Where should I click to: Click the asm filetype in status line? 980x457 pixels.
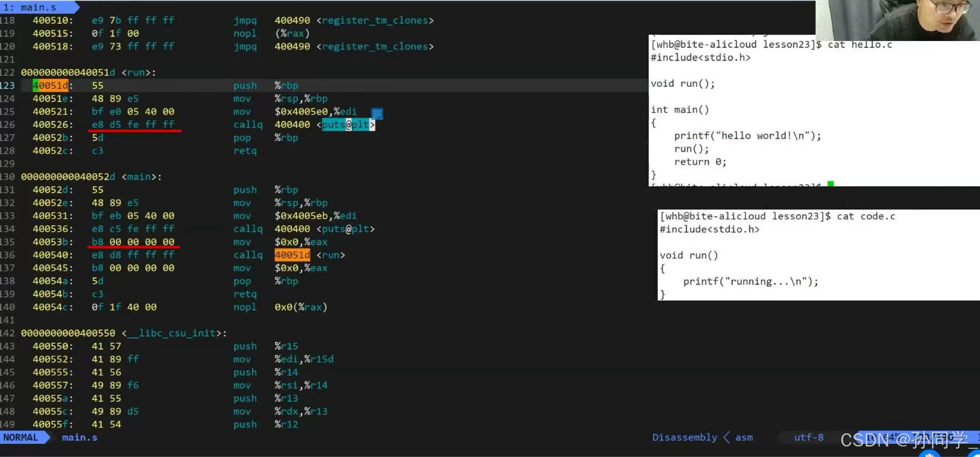coord(744,437)
